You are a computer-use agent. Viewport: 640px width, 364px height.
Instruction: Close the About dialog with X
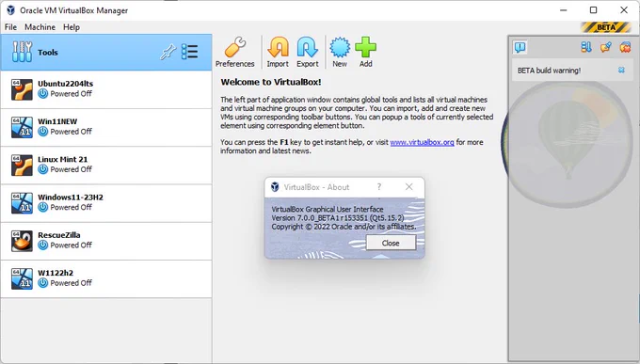point(409,187)
